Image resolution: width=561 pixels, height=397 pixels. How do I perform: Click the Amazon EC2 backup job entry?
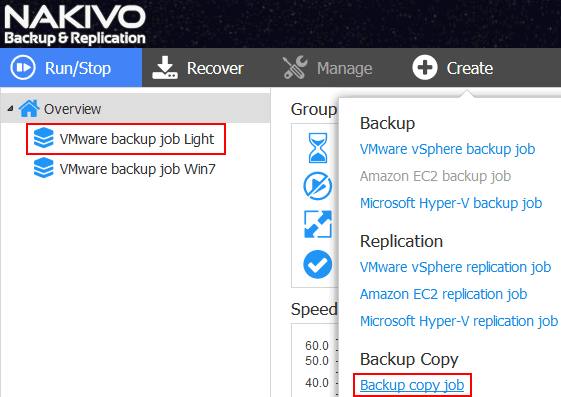[x=435, y=176]
